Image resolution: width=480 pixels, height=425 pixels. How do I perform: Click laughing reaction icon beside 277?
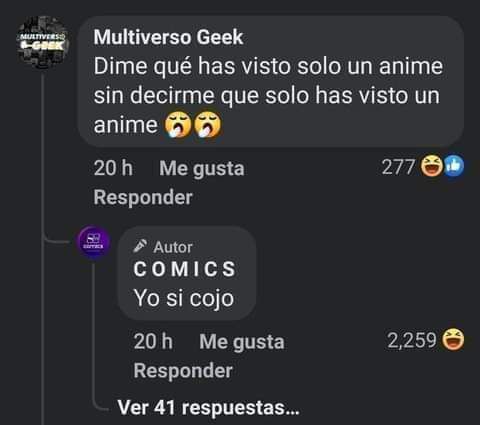coord(431,166)
